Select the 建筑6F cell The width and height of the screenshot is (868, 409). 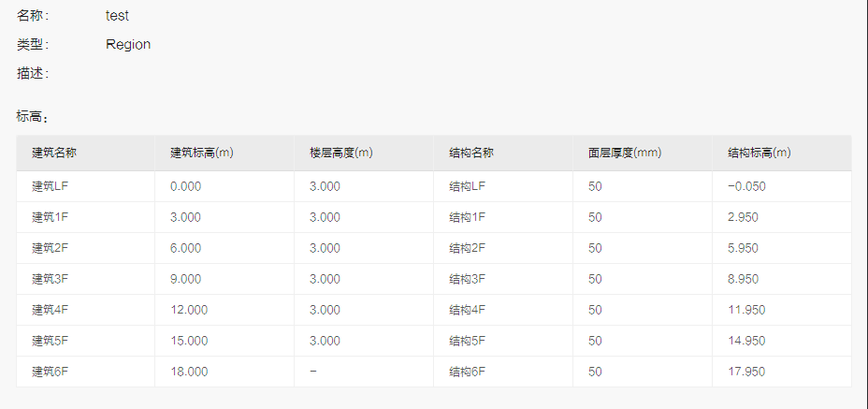point(50,372)
